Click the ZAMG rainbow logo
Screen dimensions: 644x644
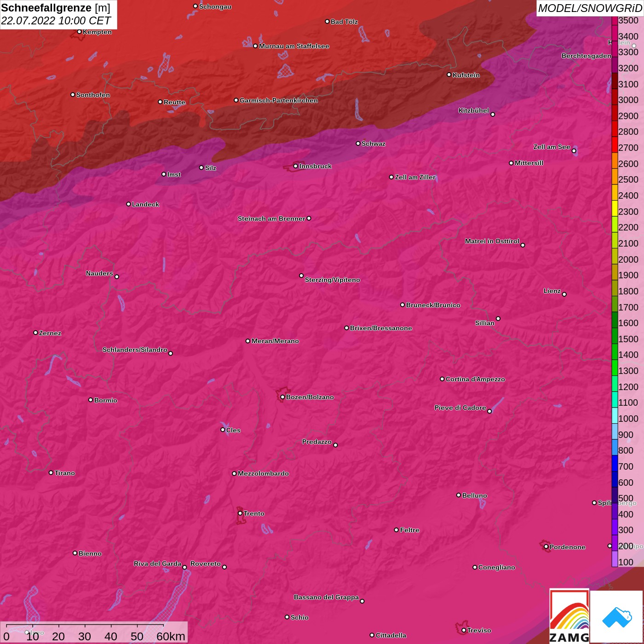[x=569, y=616]
